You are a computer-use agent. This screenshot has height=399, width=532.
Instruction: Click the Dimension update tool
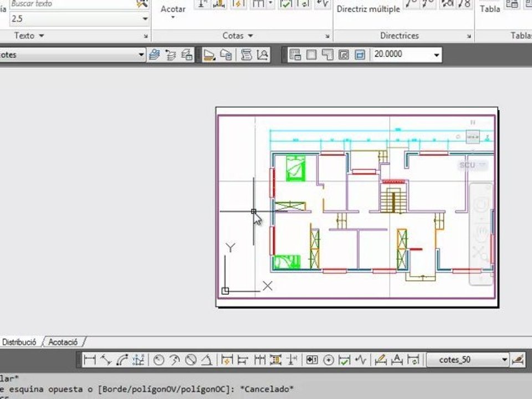413,360
